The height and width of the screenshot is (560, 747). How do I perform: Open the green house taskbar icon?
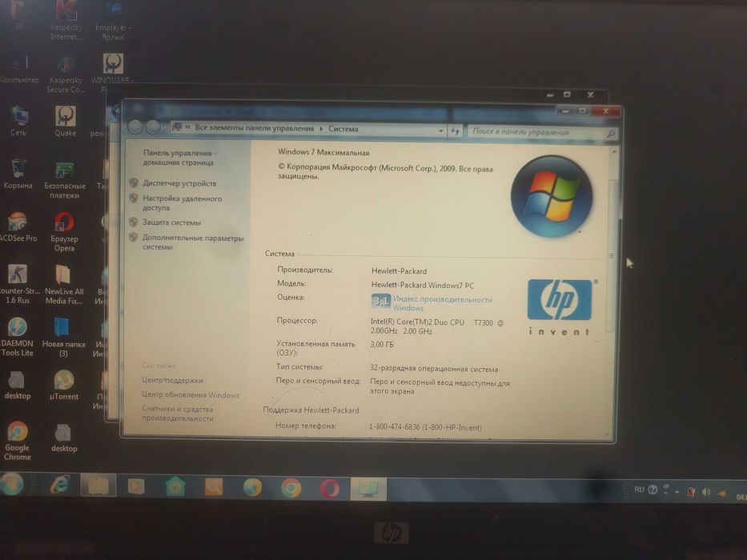point(175,486)
